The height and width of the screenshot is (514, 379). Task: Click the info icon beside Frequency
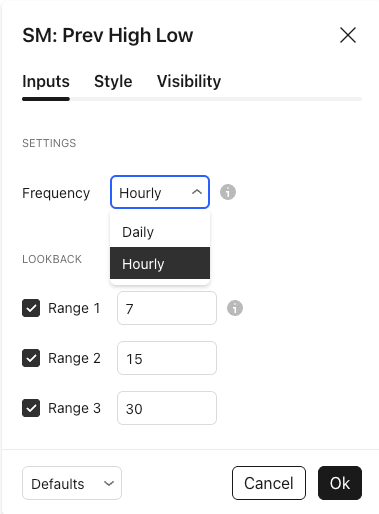pyautogui.click(x=228, y=192)
